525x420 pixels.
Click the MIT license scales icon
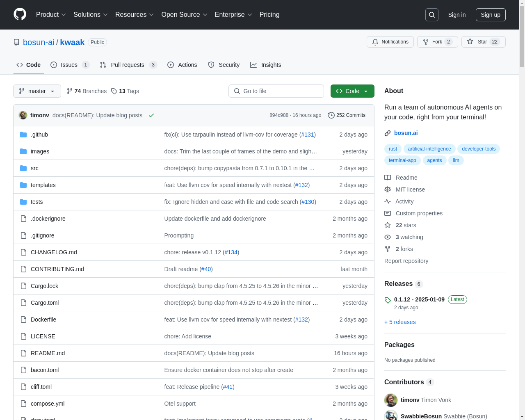click(x=388, y=189)
